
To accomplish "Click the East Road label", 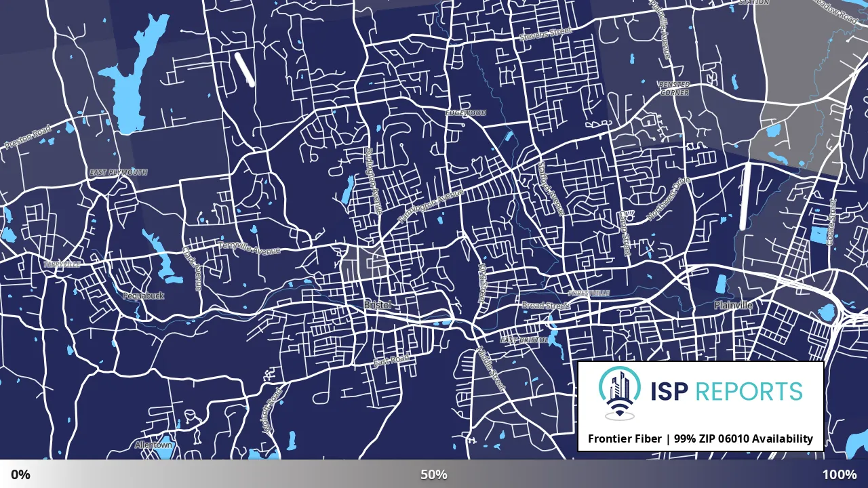I will 392,361.
